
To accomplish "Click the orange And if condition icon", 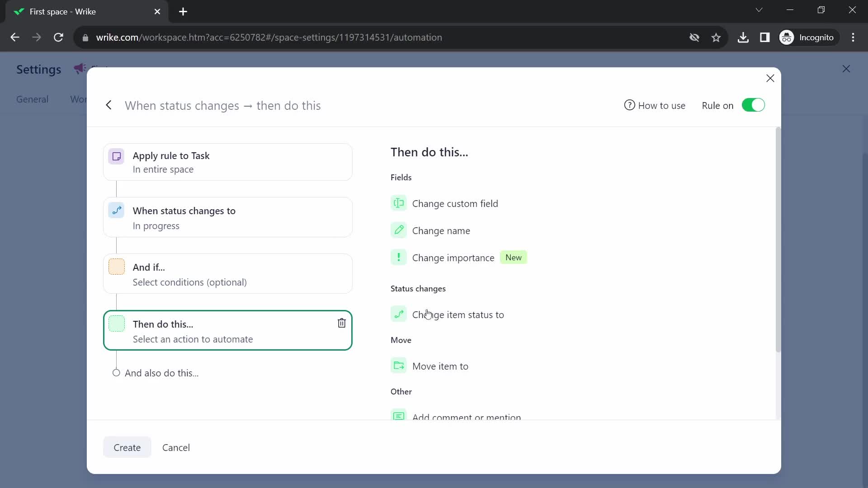I will (117, 267).
